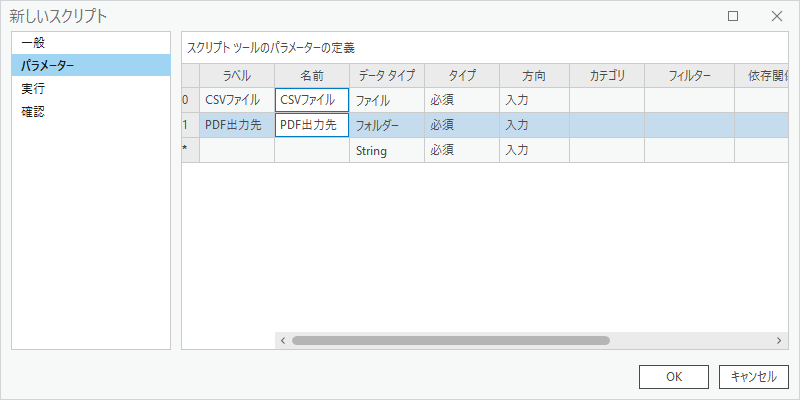This screenshot has height=400, width=800.
Task: Click the empty name cell in new row
Action: point(312,150)
